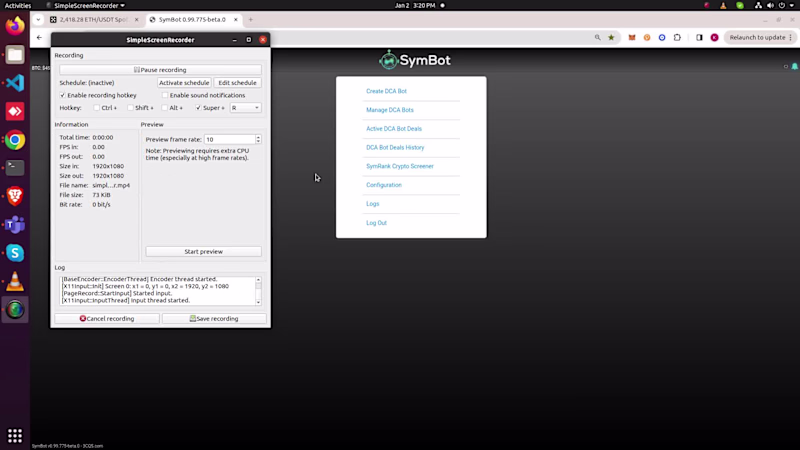Screen dimensions: 800x450
Task: Open the Files app in dock
Action: (15, 55)
